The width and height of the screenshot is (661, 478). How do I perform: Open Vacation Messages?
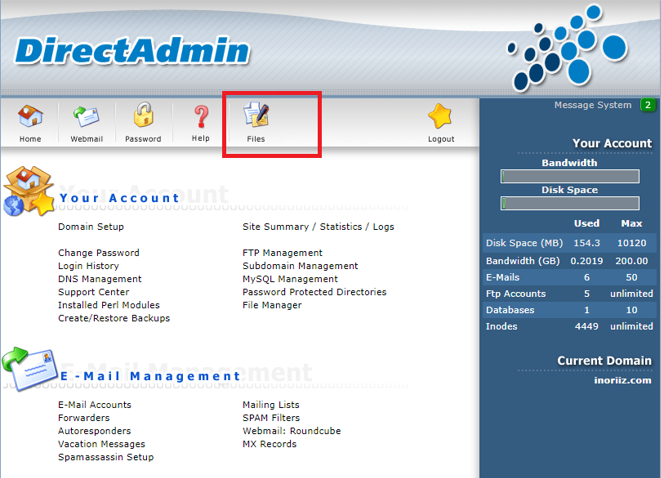[102, 444]
